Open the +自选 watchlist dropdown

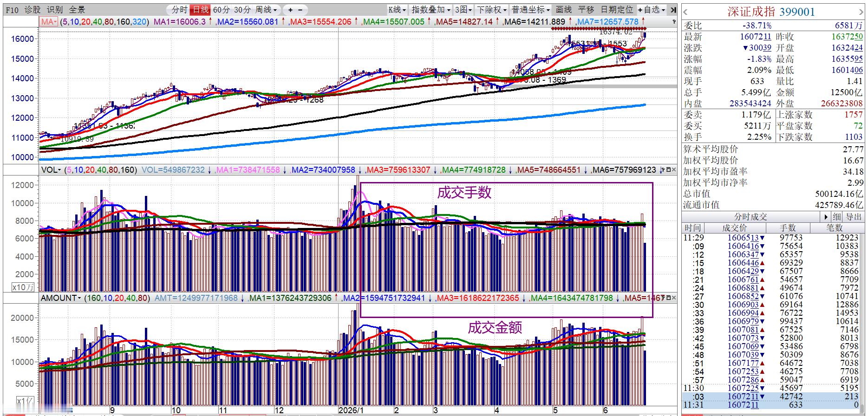[652, 9]
